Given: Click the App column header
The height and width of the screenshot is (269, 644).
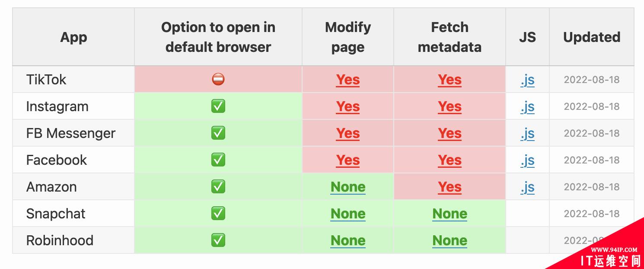Looking at the screenshot, I should 74,37.
